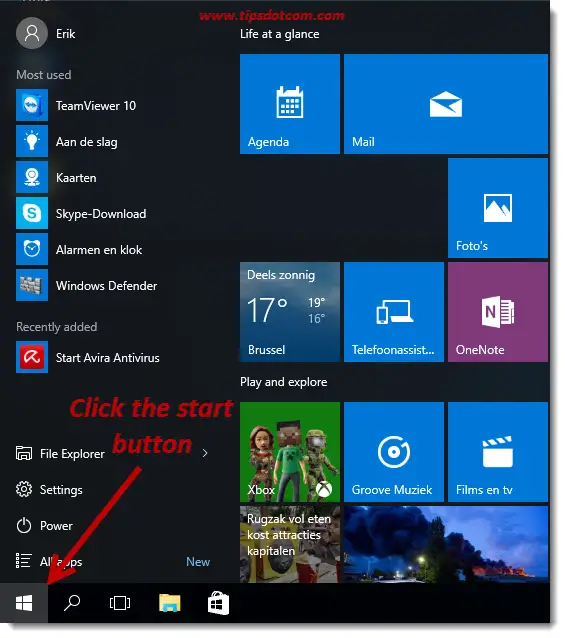
Task: Open the Telefoonassistent tile
Action: 394,312
